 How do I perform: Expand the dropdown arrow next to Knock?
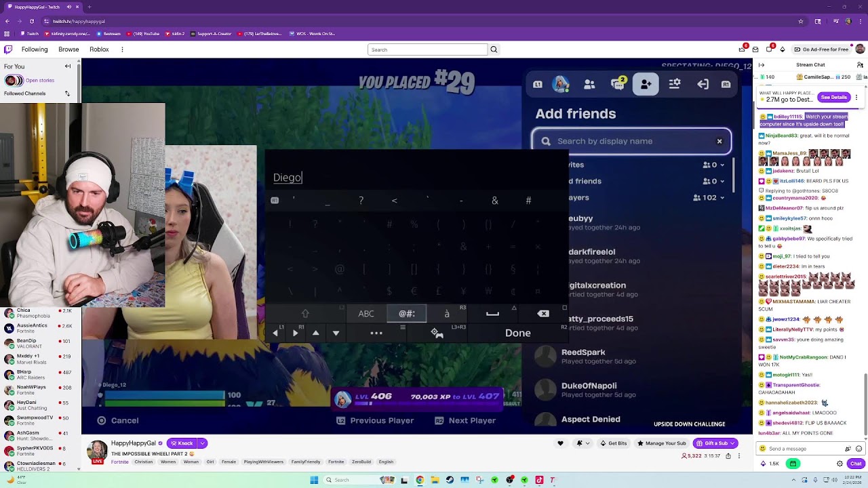202,443
